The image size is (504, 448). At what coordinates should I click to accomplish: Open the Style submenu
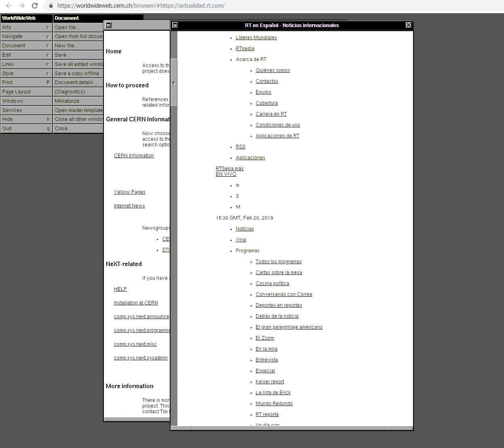(26, 74)
